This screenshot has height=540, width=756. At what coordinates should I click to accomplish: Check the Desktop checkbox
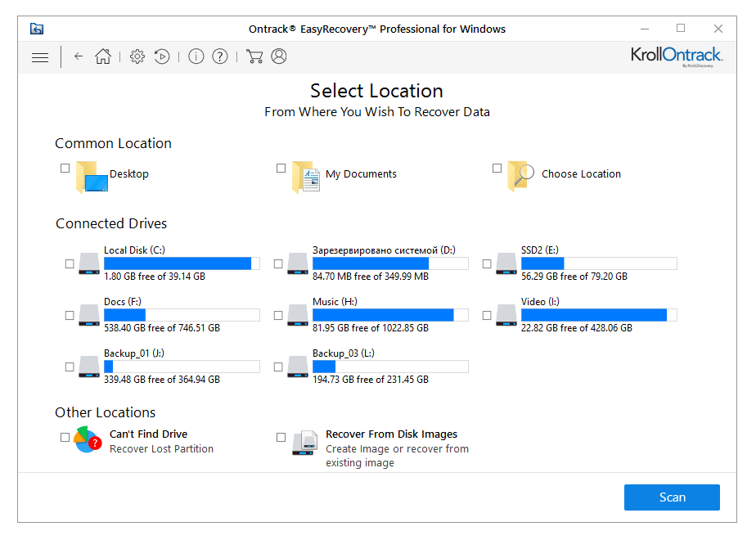click(65, 169)
